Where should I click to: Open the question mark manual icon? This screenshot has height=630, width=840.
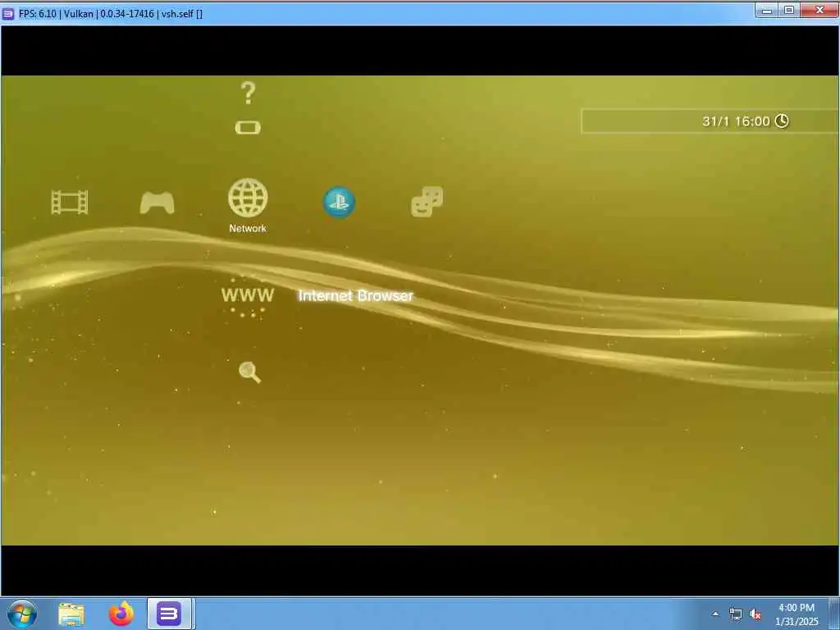pos(248,93)
